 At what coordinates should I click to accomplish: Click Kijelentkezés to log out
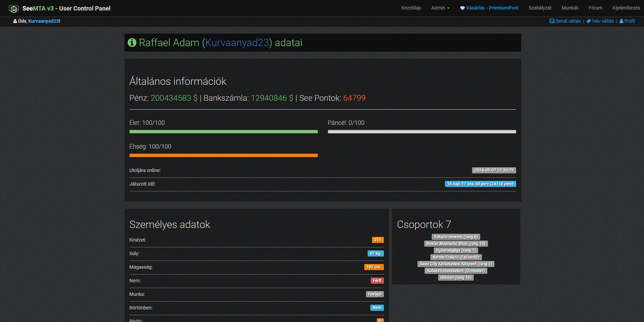626,8
